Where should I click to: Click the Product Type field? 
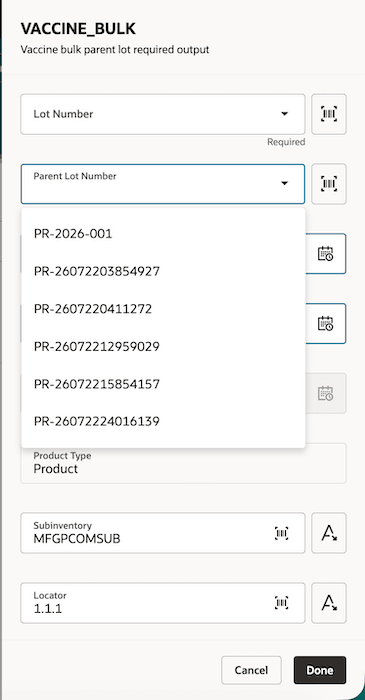[x=183, y=463]
